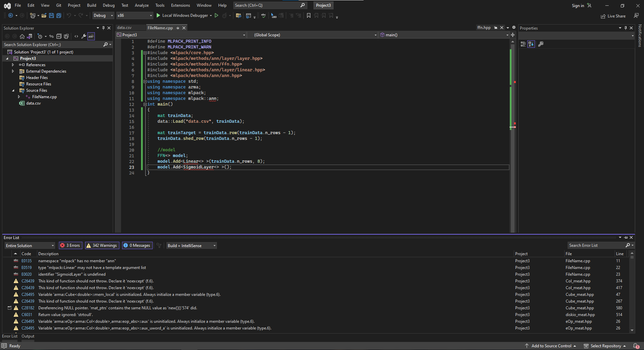This screenshot has height=350, width=644.
Task: Open the Entire Solution scope dropdown
Action: click(30, 246)
